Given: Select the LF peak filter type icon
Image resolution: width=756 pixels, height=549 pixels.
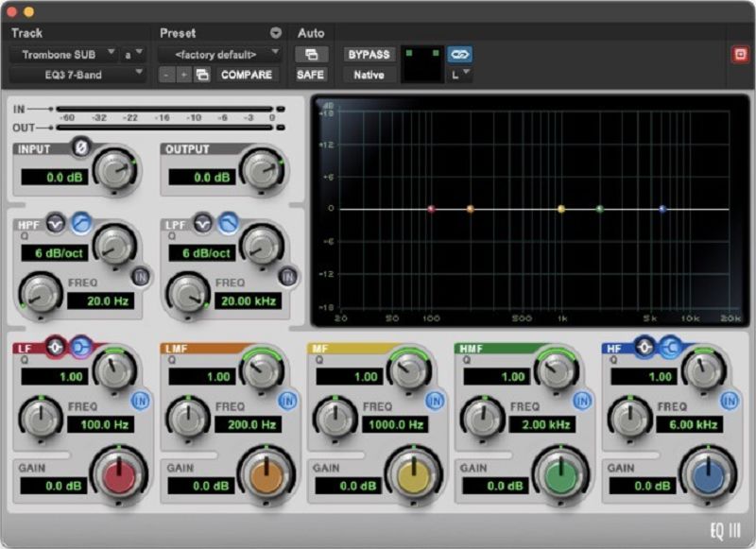Looking at the screenshot, I should click(56, 347).
